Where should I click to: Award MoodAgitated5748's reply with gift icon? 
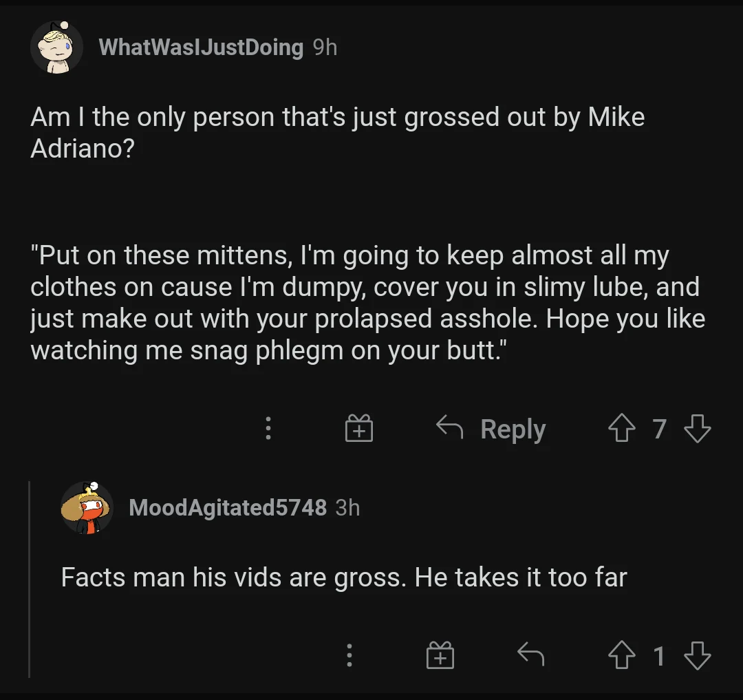(440, 655)
